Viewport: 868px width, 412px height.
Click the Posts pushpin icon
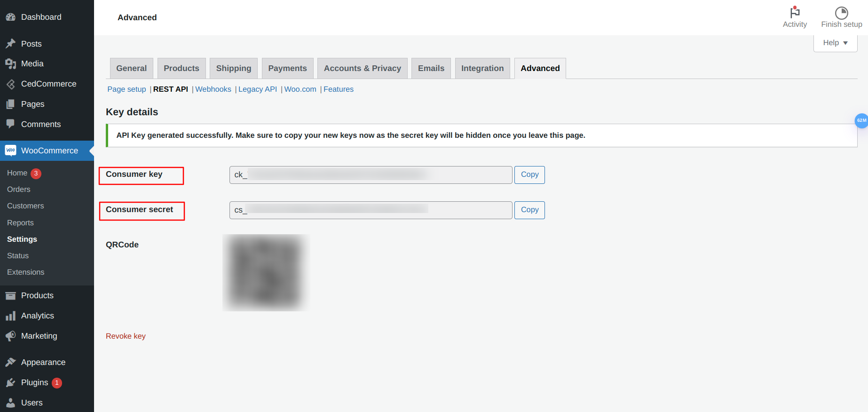10,44
